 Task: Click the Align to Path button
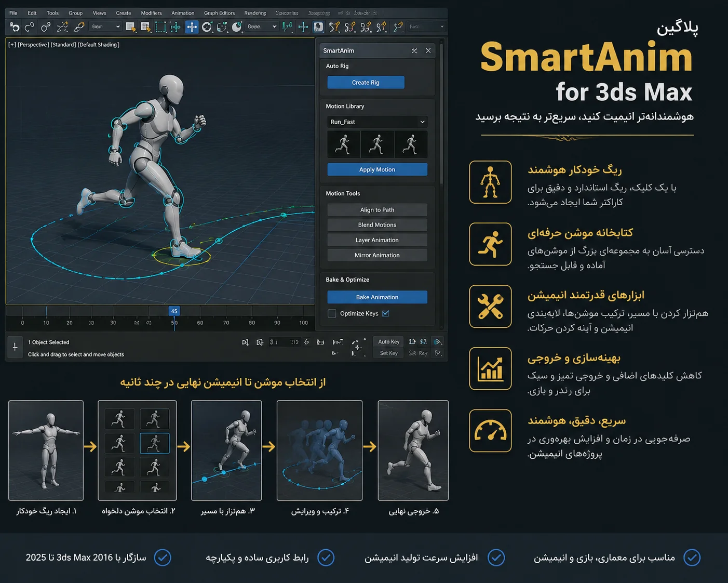[x=377, y=210]
